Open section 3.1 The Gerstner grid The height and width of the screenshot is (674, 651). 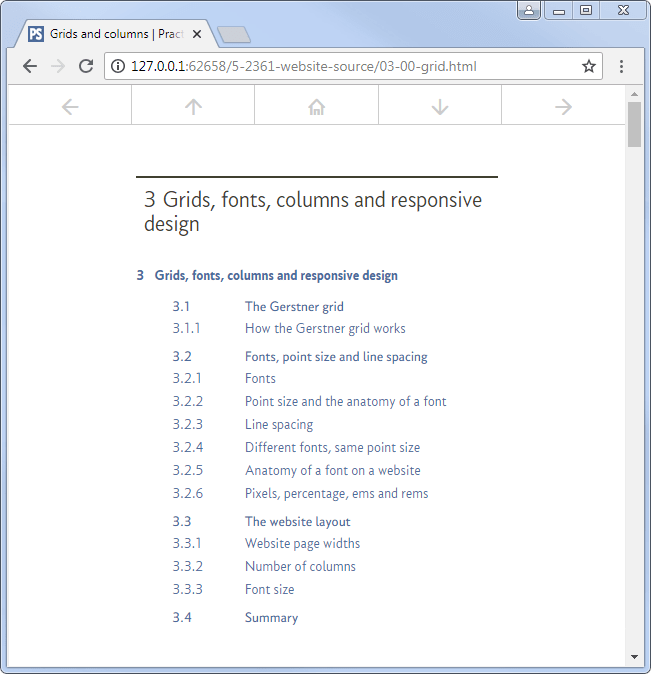pyautogui.click(x=258, y=306)
